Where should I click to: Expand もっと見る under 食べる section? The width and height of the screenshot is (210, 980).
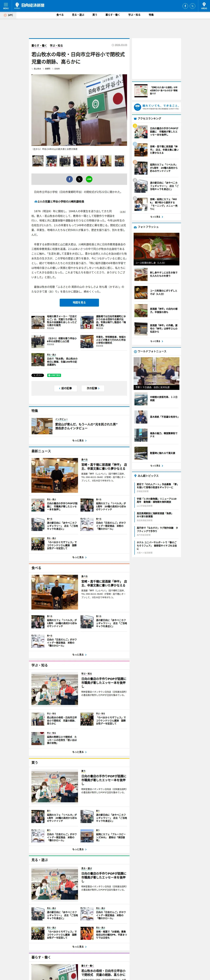click(79, 655)
